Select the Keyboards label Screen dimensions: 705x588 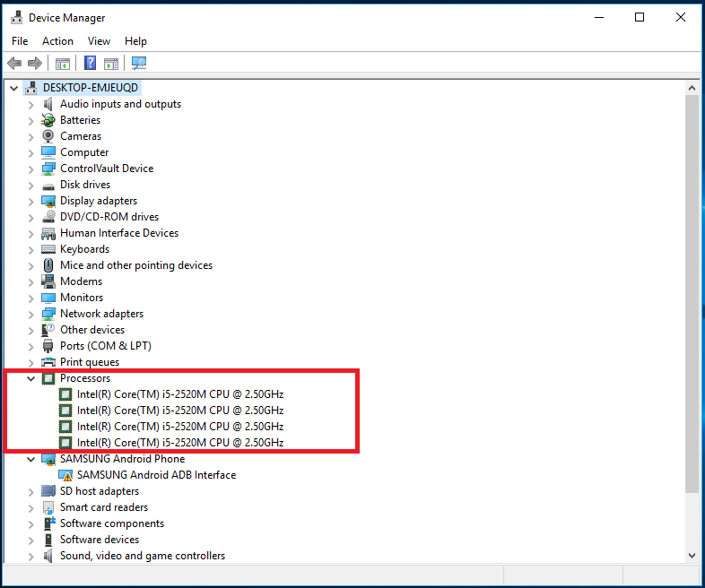pyautogui.click(x=84, y=249)
